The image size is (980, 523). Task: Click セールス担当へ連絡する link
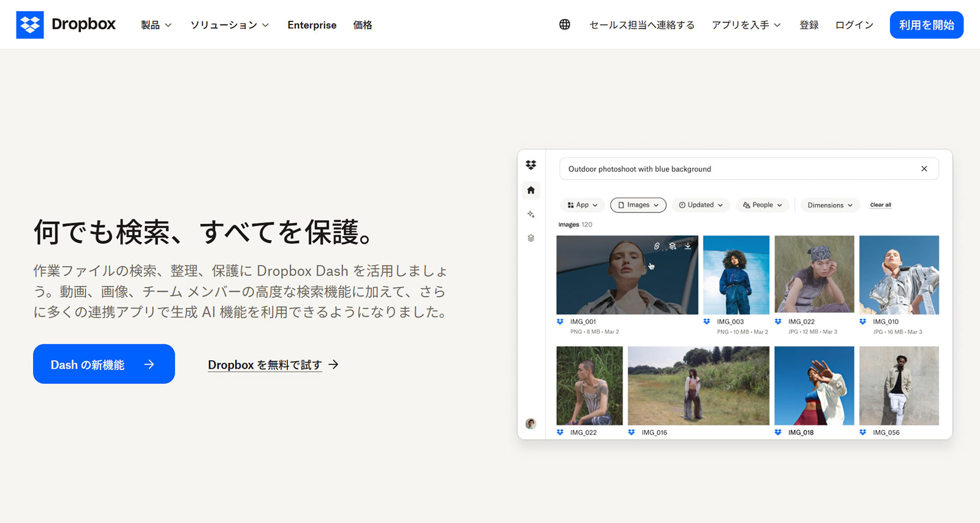tap(642, 25)
